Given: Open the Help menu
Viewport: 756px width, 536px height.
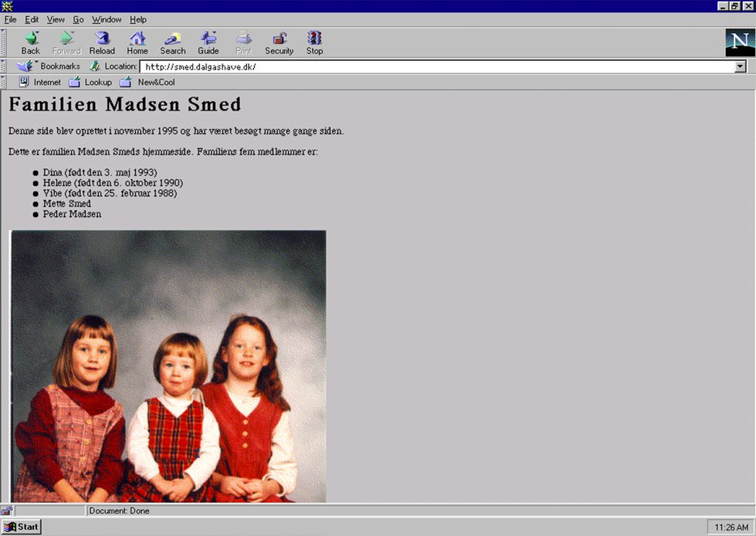Looking at the screenshot, I should click(138, 19).
